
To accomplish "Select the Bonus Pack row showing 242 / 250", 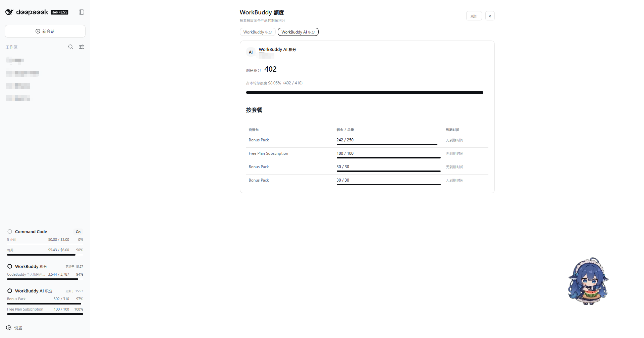I will (367, 141).
